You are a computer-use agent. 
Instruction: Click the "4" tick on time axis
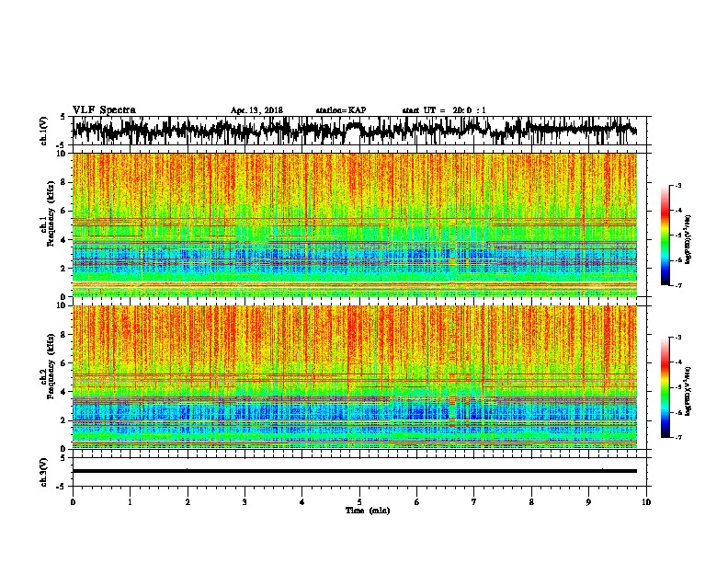[x=302, y=502]
